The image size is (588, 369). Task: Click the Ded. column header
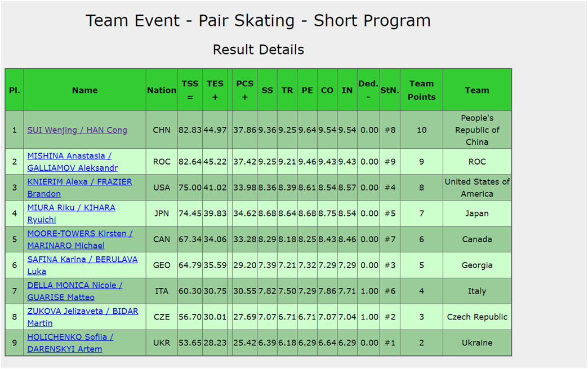click(368, 90)
